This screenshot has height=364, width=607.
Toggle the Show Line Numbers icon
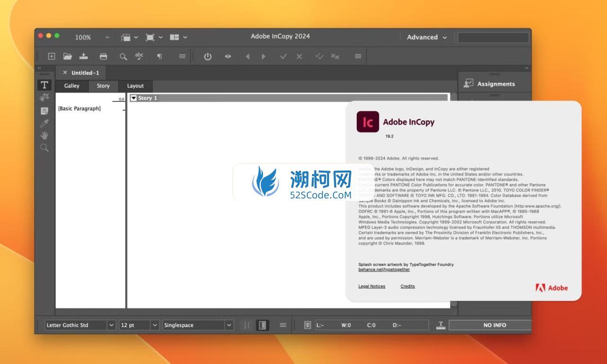[246, 325]
